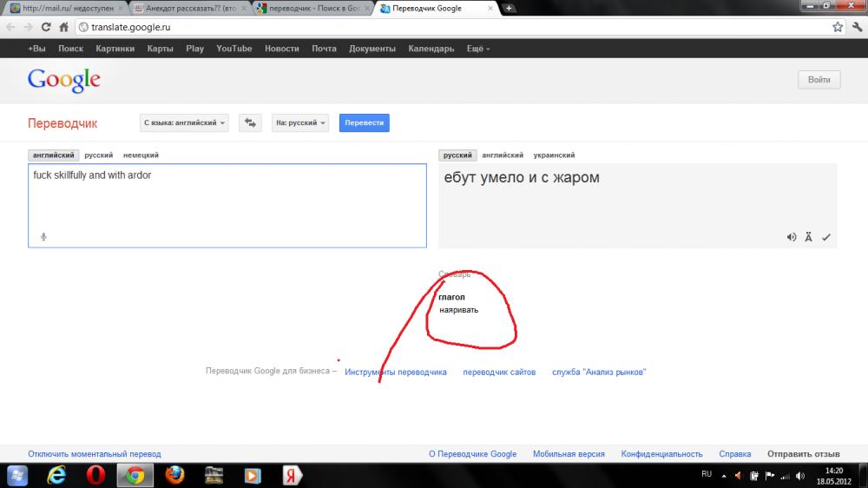Open YouTube in Google top bar
The width and height of the screenshot is (868, 488).
pos(233,49)
